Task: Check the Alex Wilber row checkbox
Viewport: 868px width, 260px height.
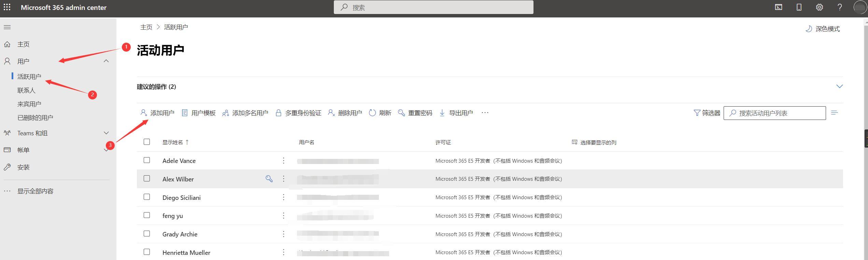Action: pyautogui.click(x=147, y=178)
